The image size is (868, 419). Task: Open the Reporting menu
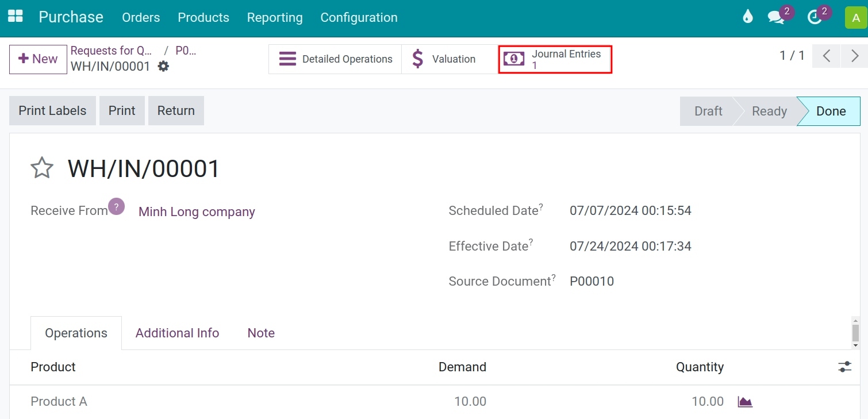(275, 17)
